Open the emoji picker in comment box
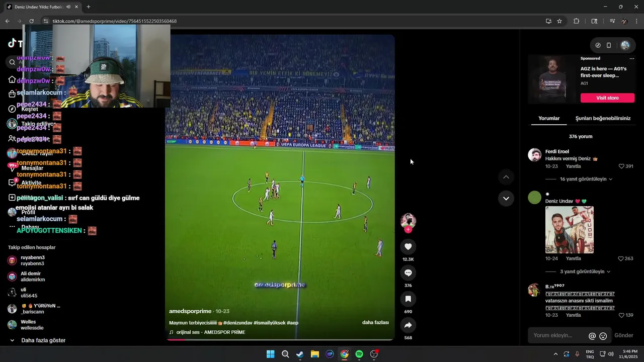The height and width of the screenshot is (362, 644). [603, 336]
